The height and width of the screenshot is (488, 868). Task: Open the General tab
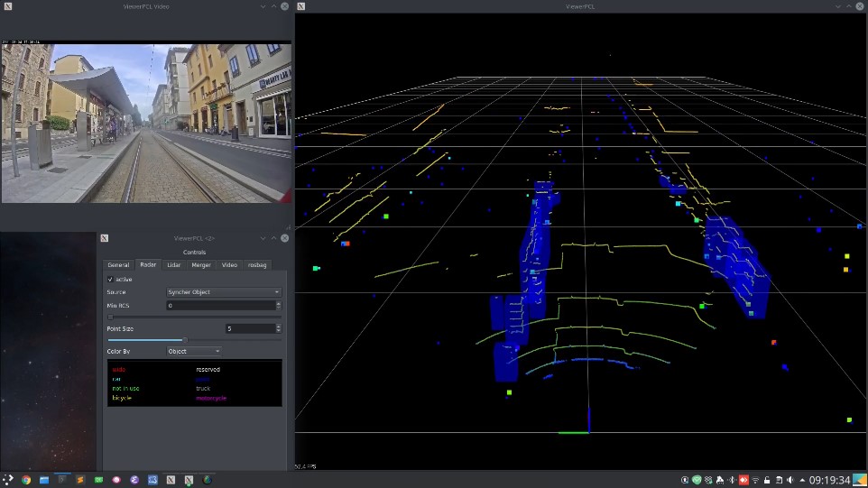coord(119,265)
